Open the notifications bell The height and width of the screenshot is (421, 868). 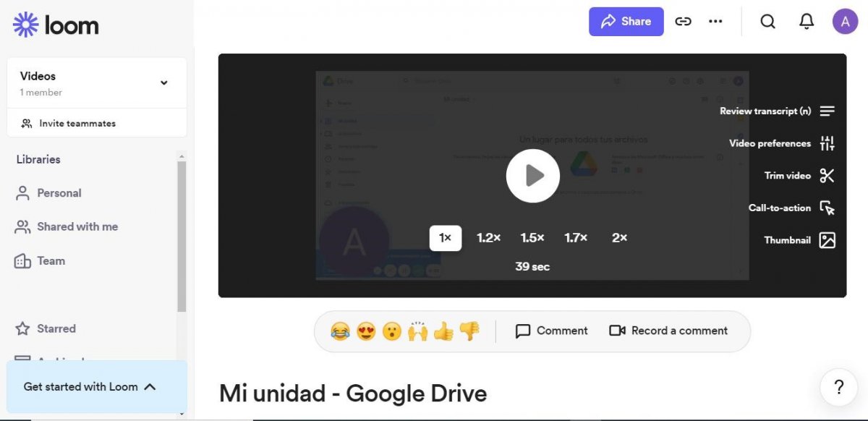click(807, 22)
